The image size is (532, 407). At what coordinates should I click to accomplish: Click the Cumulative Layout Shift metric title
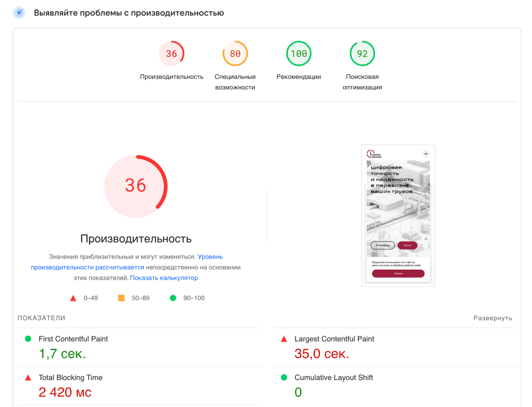tap(334, 378)
